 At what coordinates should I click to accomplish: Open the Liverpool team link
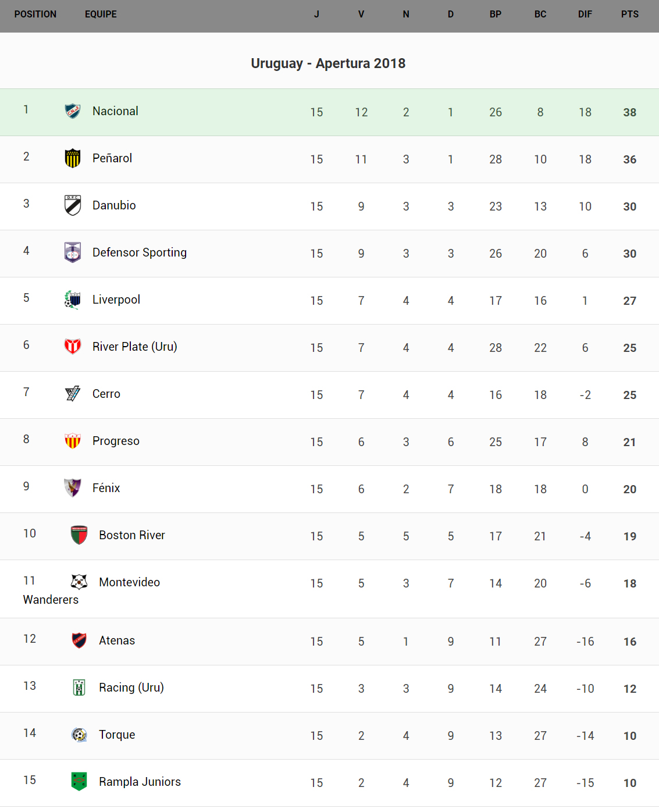pos(116,300)
